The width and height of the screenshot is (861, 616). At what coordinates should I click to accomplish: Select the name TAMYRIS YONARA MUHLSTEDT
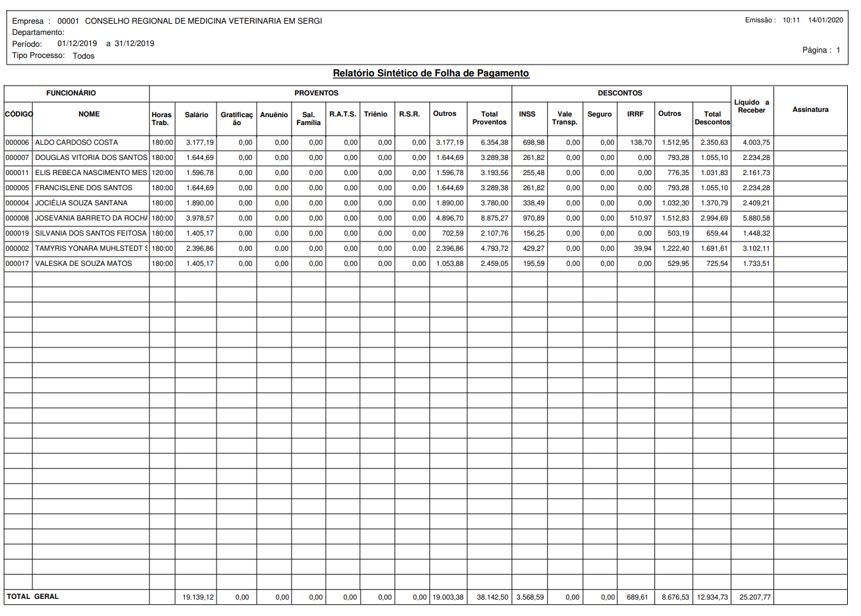89,248
